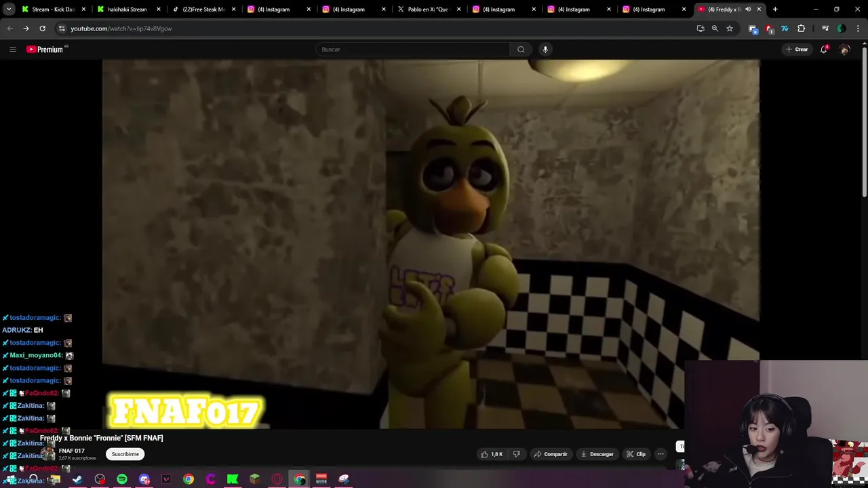The width and height of the screenshot is (868, 488).
Task: Open the FNAF 017 channel name link
Action: pos(71,451)
